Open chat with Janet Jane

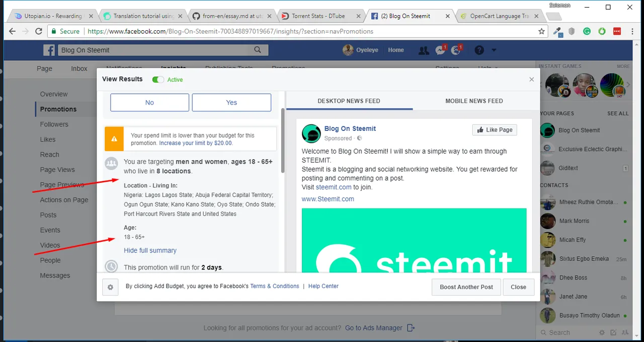tap(584, 297)
